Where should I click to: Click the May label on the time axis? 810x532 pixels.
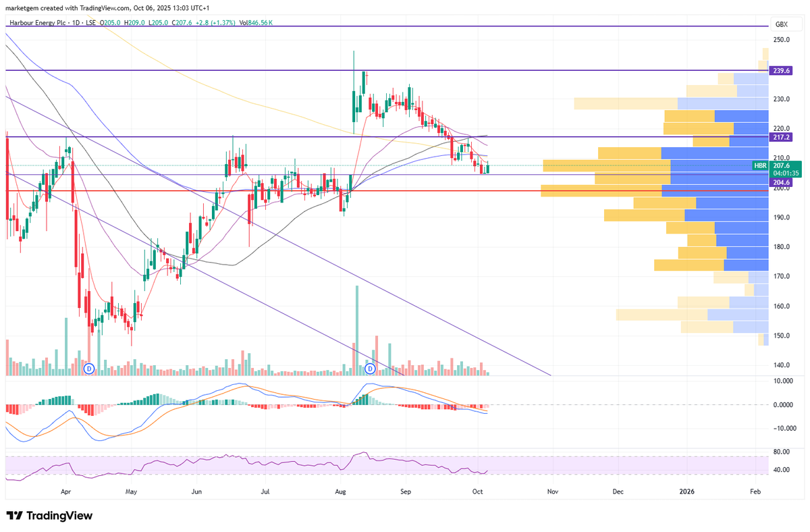132,493
